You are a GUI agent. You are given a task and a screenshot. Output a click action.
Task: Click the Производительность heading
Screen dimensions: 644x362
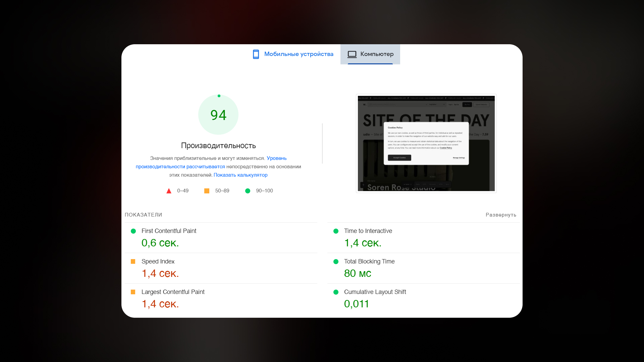click(218, 145)
